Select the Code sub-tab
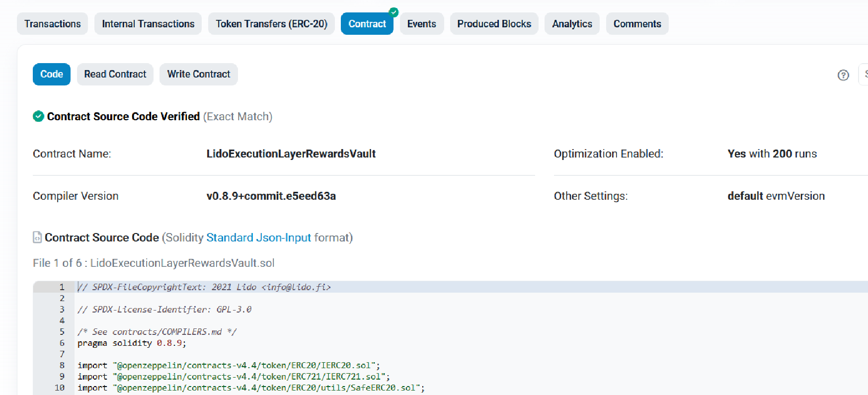The width and height of the screenshot is (868, 395). tap(52, 74)
